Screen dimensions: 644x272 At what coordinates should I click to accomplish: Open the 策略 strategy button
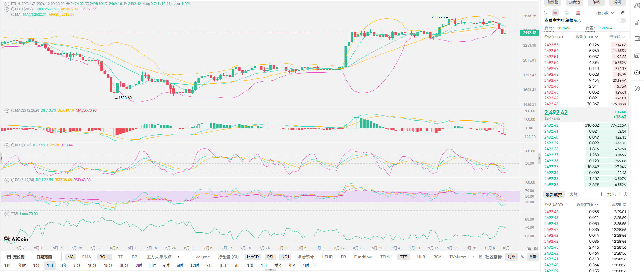pyautogui.click(x=596, y=2)
